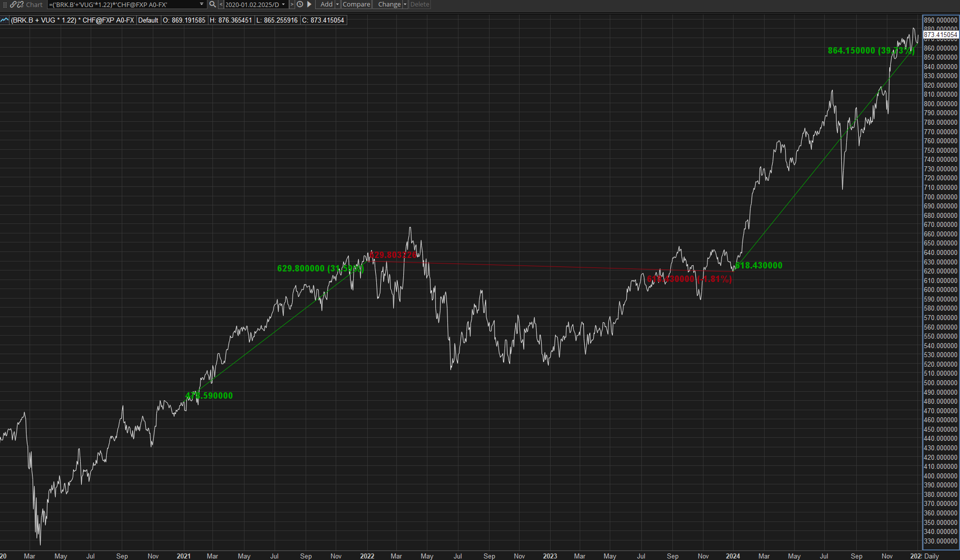This screenshot has width=960, height=560.
Task: Expand the symbol formula dropdown arrow
Action: (x=202, y=5)
